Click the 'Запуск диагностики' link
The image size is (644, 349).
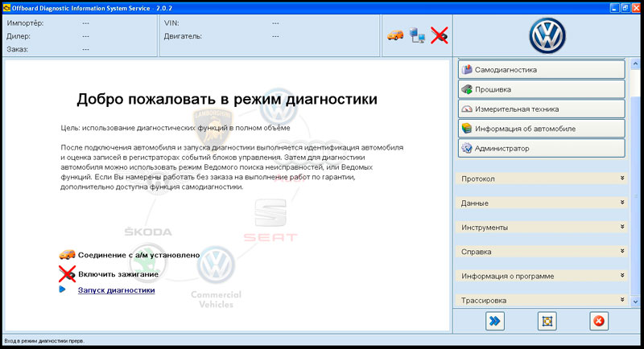coord(116,289)
